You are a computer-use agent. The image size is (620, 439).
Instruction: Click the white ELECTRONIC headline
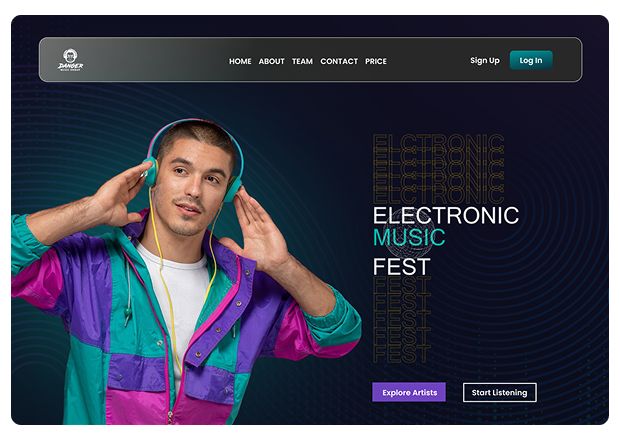pos(446,216)
